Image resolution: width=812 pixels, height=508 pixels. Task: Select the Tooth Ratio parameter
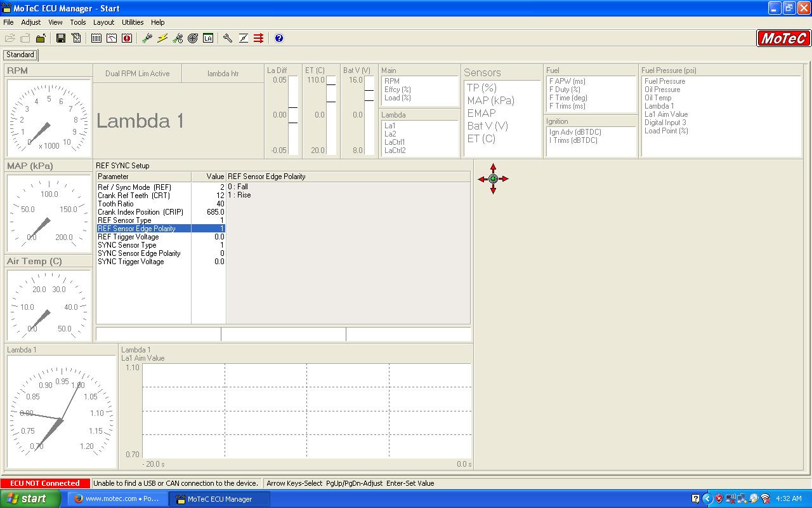coord(161,204)
